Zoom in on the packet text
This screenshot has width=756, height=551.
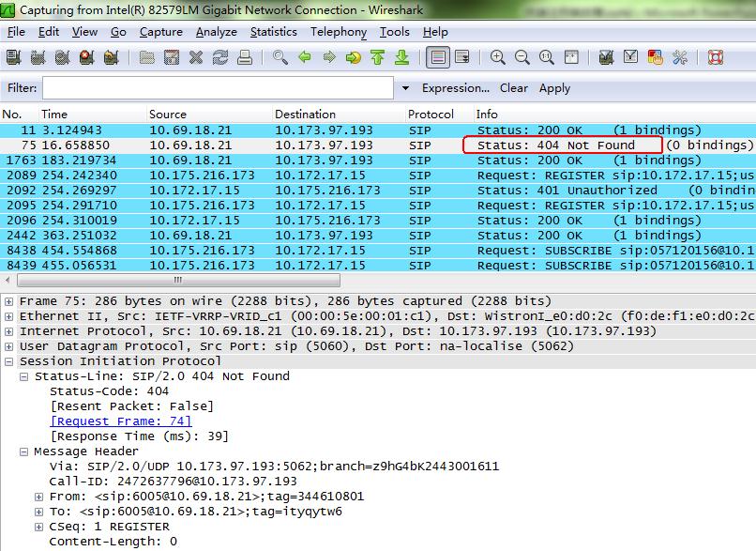point(497,57)
